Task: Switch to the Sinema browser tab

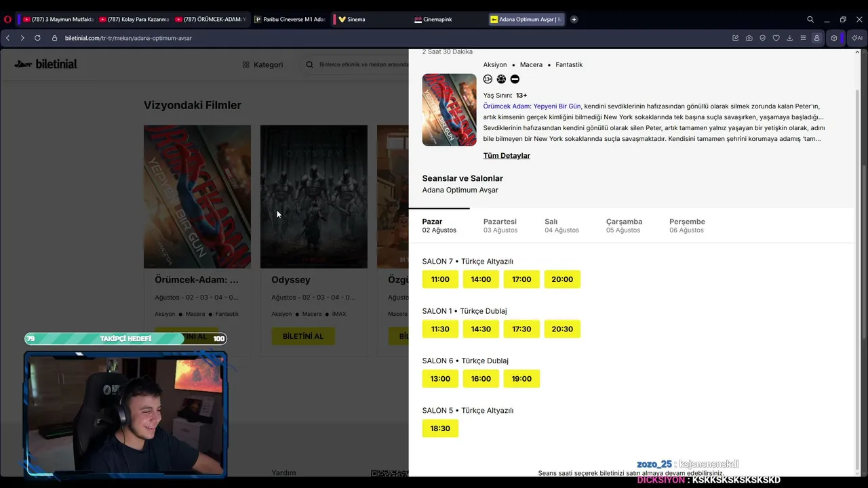Action: point(370,20)
